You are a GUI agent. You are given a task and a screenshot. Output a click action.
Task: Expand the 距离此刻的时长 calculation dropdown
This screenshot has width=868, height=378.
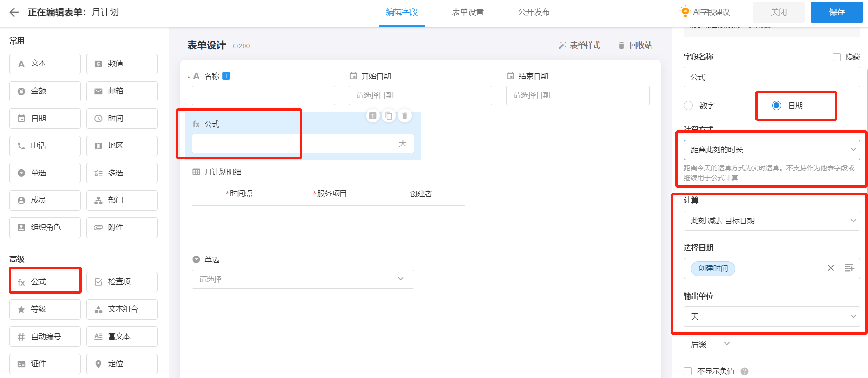tap(772, 150)
